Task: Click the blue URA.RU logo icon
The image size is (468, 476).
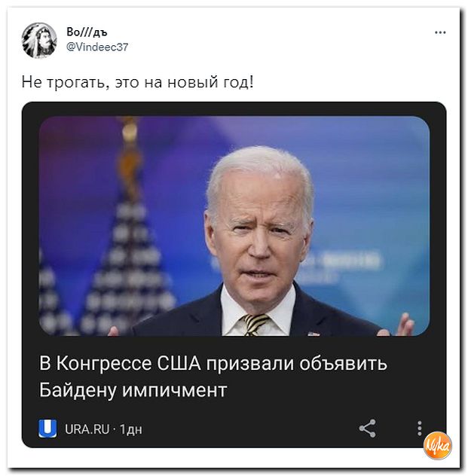Action: click(x=47, y=429)
